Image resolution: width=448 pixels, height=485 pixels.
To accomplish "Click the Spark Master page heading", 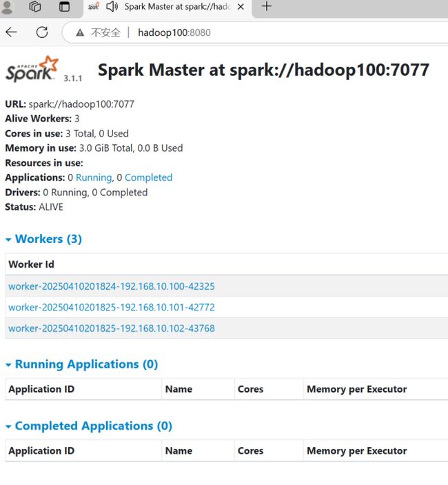I will [x=263, y=70].
